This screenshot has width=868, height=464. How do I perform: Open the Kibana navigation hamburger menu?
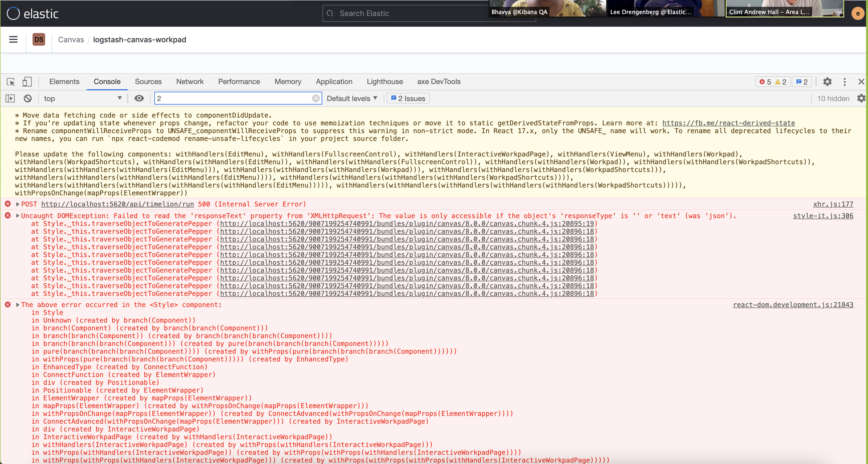(13, 39)
